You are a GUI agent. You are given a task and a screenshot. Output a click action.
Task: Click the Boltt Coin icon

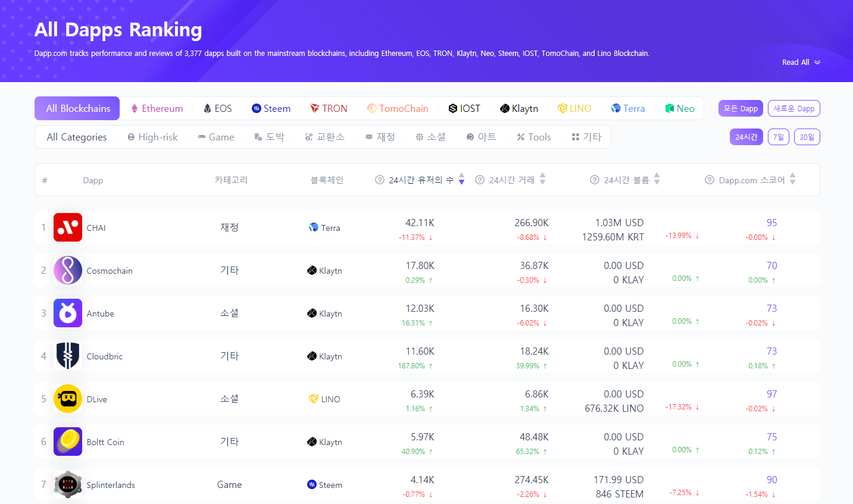point(68,442)
